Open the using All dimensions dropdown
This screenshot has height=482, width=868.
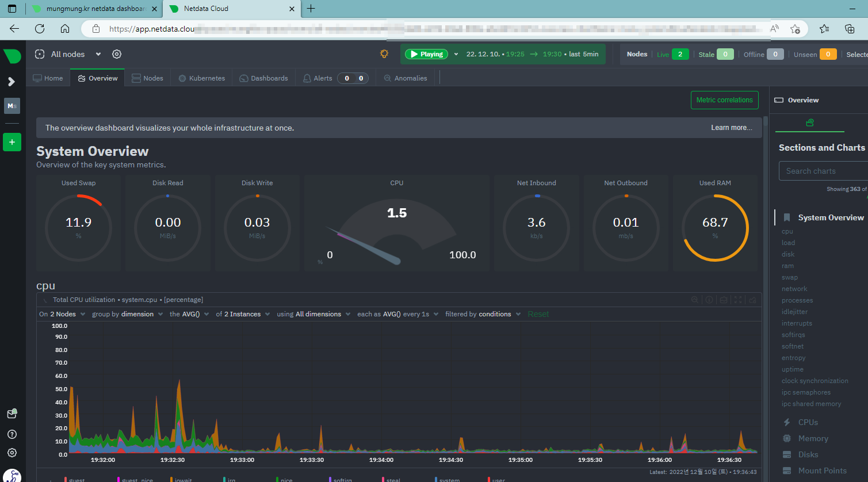[x=313, y=314]
